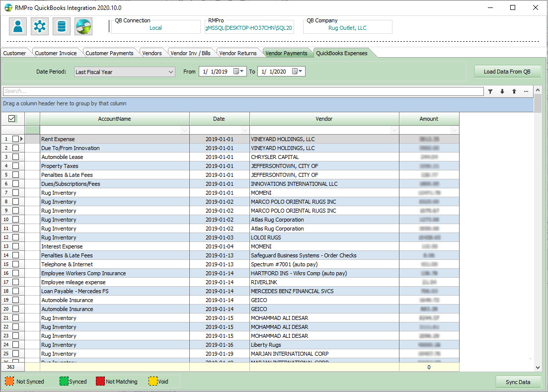Open the Date Period dropdown
The width and height of the screenshot is (548, 392).
click(125, 72)
